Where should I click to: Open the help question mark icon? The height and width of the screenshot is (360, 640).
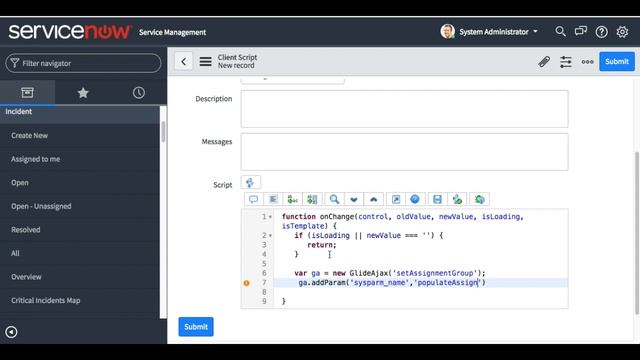pos(601,32)
